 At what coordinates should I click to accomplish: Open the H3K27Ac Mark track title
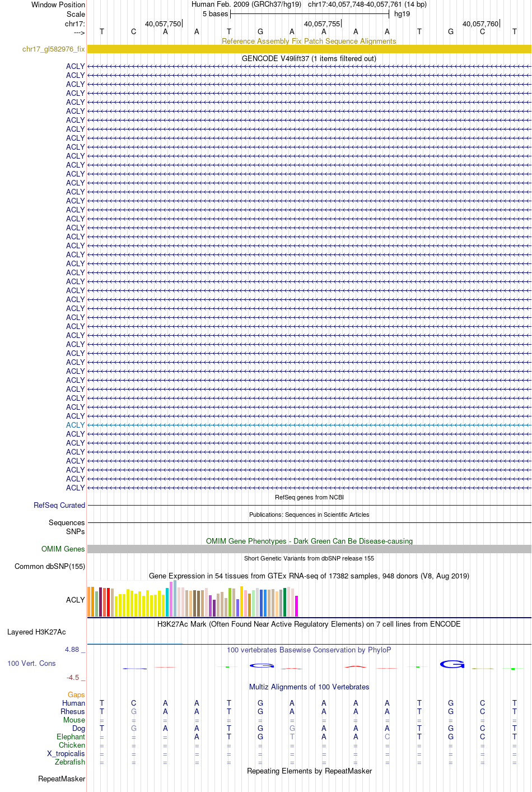tap(309, 624)
